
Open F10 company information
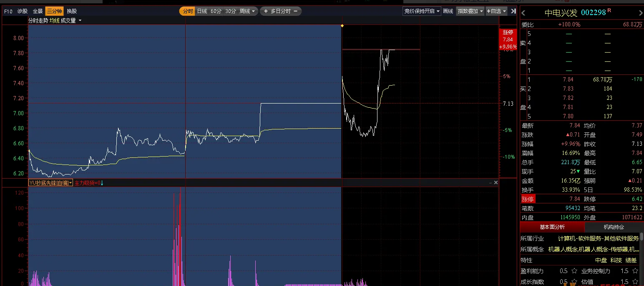click(8, 11)
